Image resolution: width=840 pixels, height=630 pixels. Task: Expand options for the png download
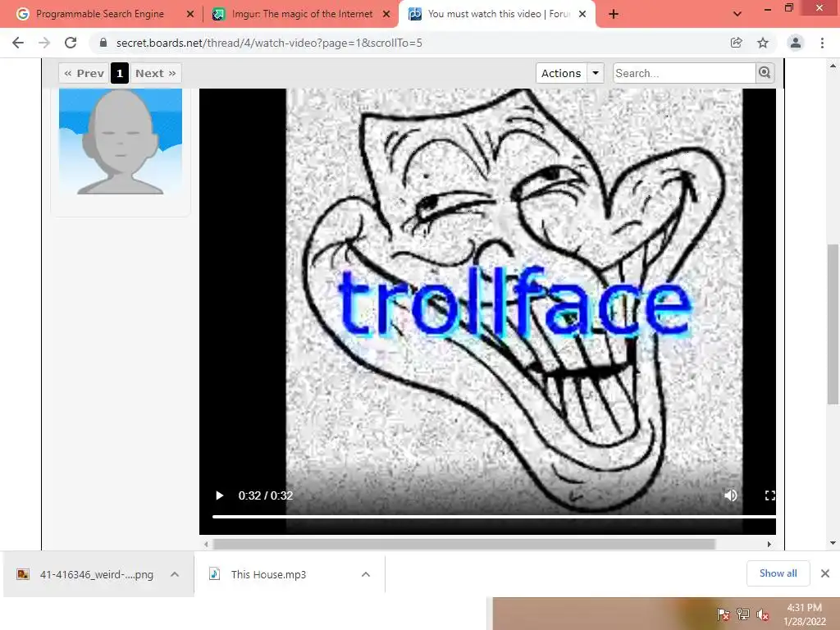(x=175, y=574)
